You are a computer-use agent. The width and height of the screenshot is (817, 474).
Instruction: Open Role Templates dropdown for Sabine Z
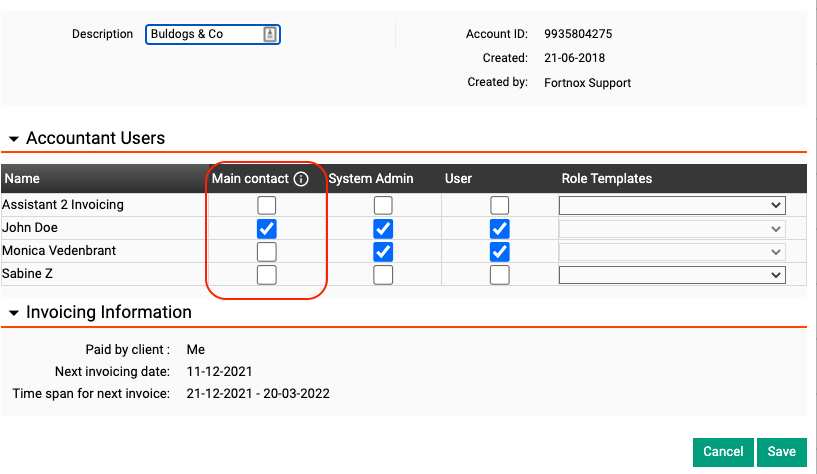pyautogui.click(x=672, y=275)
